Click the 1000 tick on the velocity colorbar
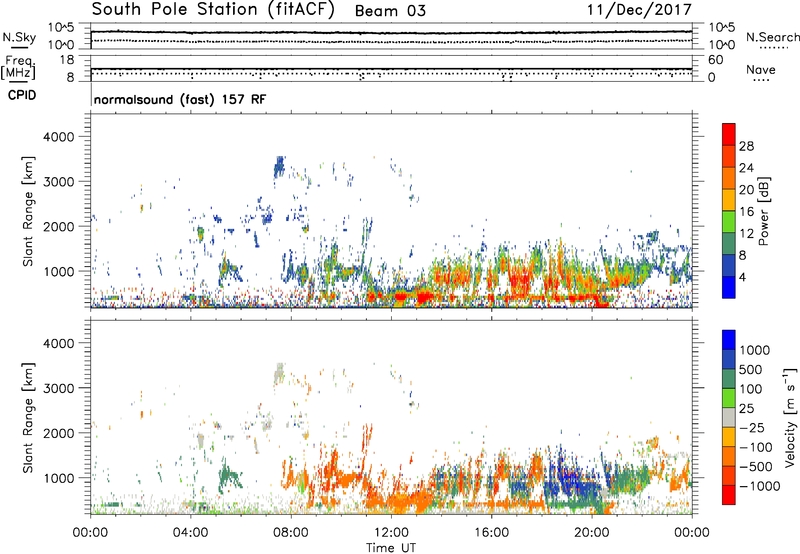The image size is (800, 554). tap(755, 350)
